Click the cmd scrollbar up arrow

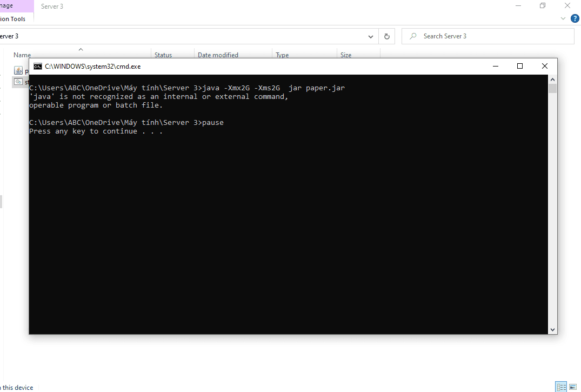coord(552,79)
